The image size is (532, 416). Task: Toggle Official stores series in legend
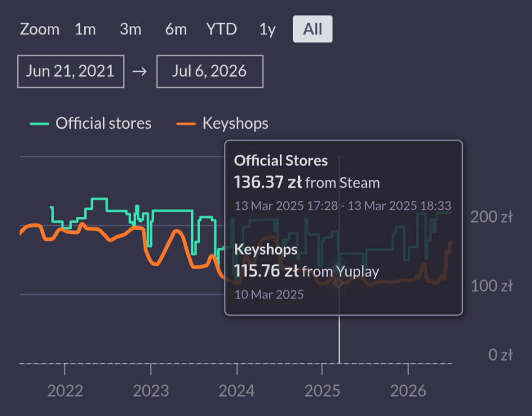(103, 123)
